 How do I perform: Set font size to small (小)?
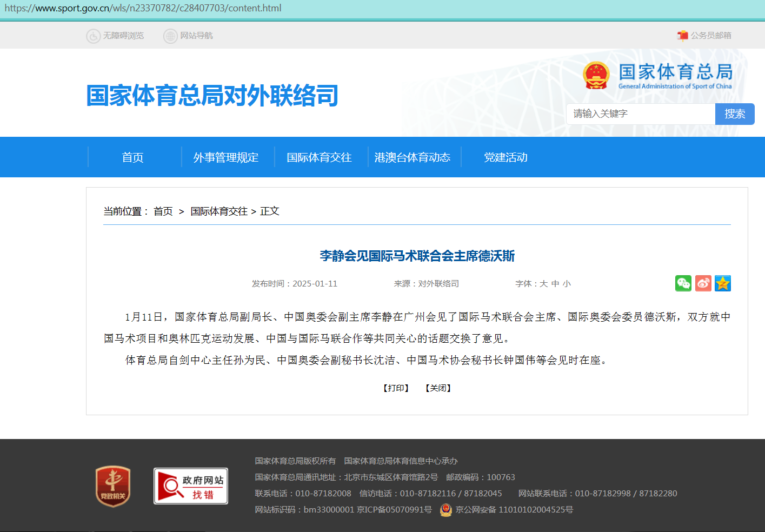[567, 284]
